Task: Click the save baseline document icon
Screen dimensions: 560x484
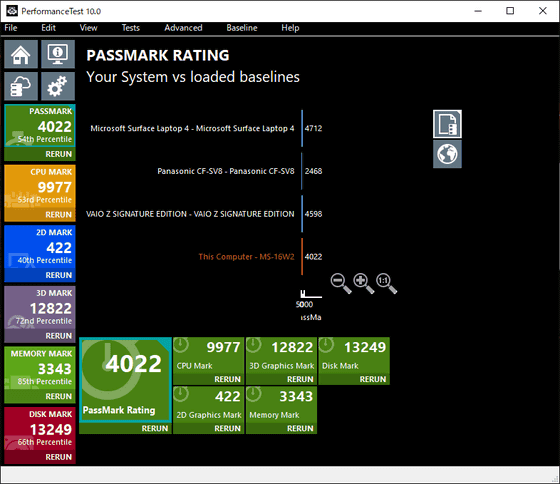Action: (x=447, y=124)
